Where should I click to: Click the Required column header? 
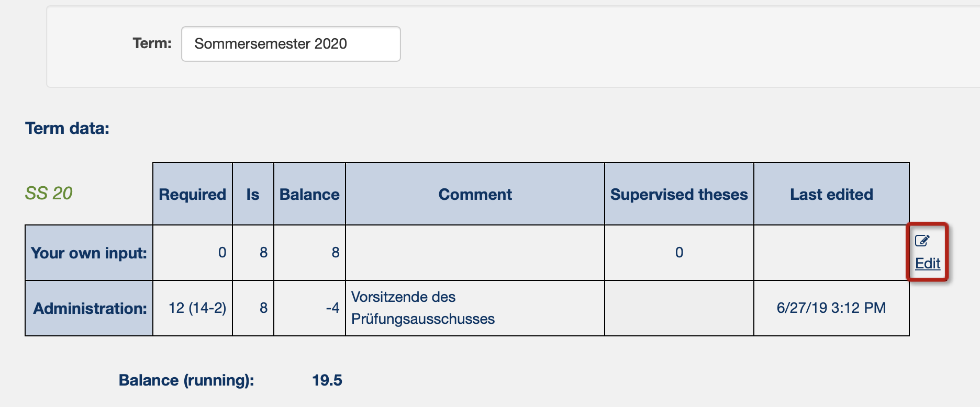[193, 194]
